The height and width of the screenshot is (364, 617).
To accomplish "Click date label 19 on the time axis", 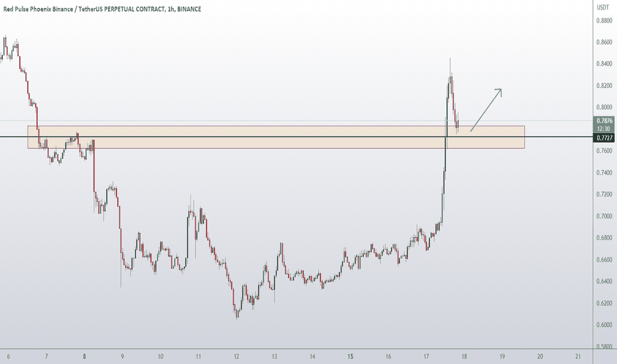I will tap(502, 357).
